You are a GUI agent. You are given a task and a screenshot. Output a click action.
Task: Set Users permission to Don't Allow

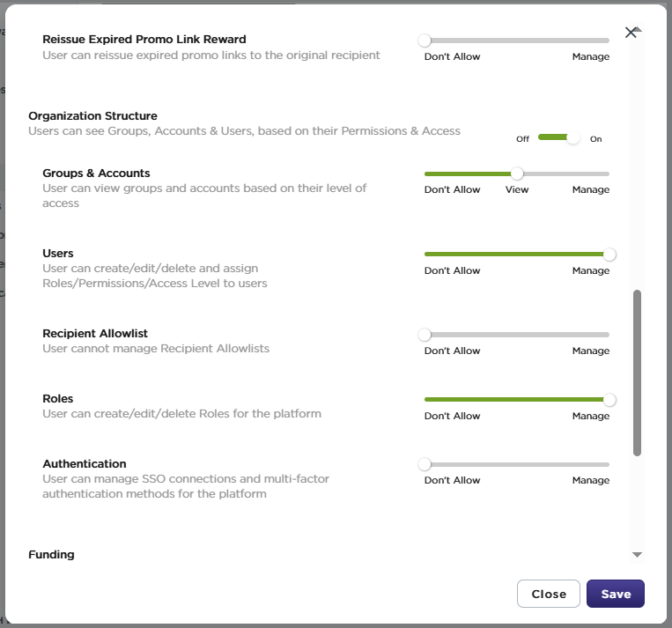click(x=452, y=270)
